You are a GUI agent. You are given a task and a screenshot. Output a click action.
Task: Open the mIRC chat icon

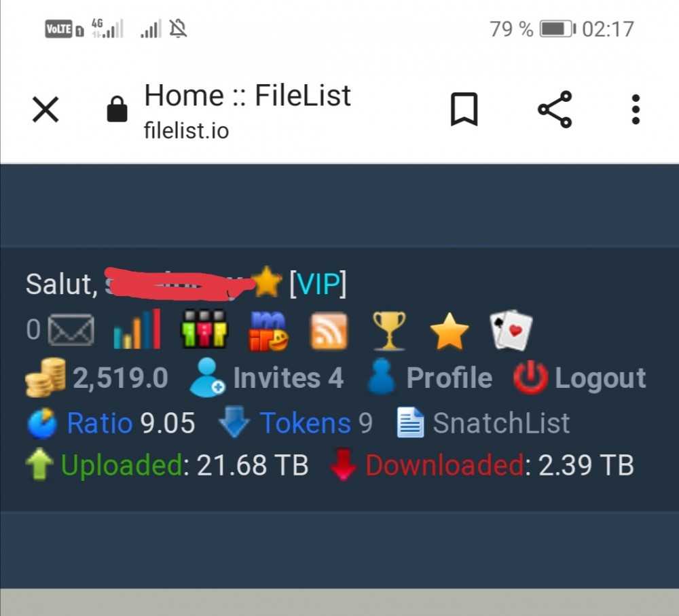(x=268, y=331)
